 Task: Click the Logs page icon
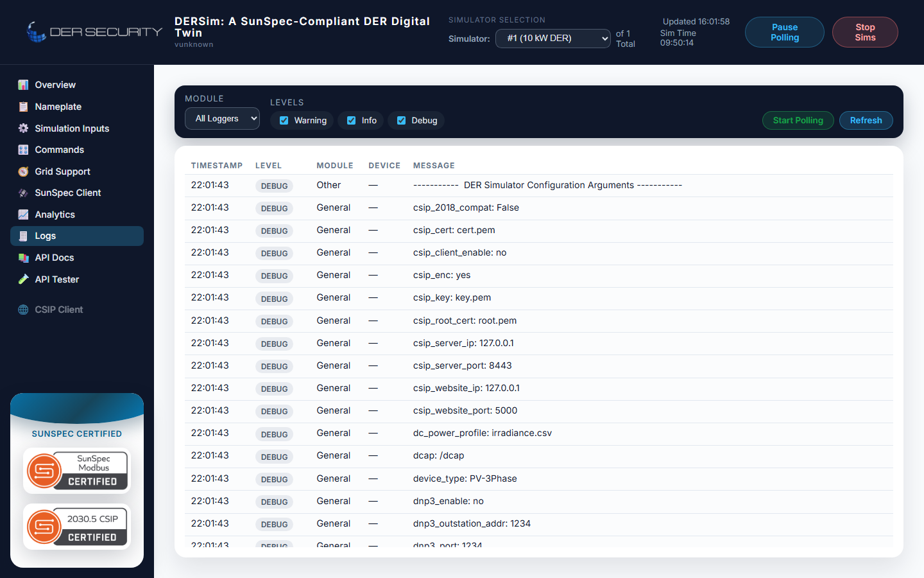[23, 236]
